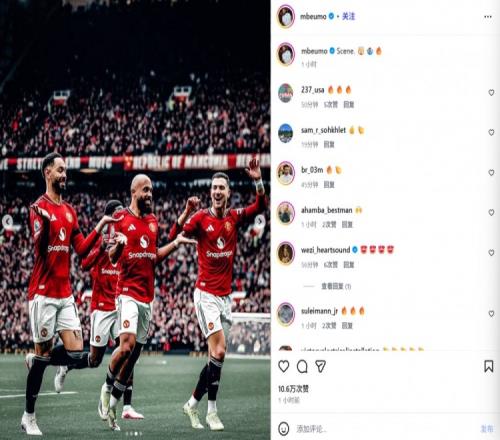Like the comment by 237_usa
This screenshot has height=440, width=500.
[x=491, y=93]
